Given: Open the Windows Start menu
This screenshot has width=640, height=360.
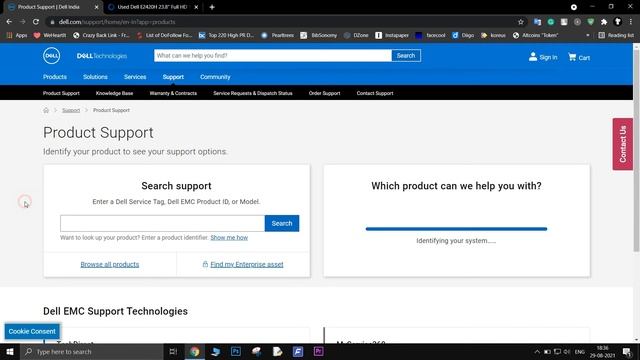Looking at the screenshot, I should tap(10, 351).
